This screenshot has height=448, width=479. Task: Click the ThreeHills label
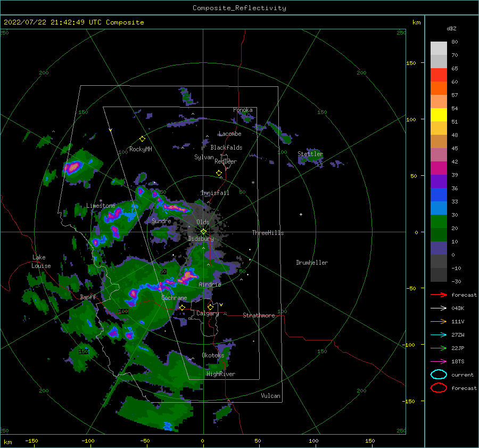268,233
